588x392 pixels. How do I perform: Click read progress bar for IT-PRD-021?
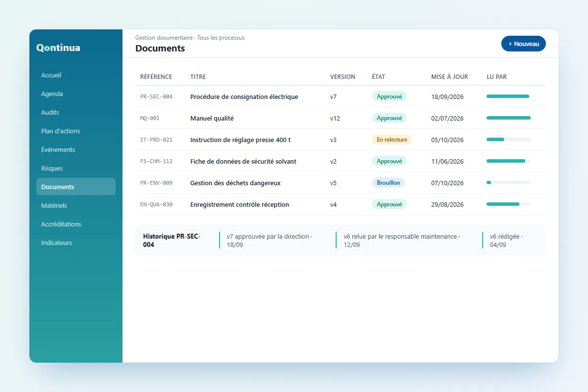[509, 140]
